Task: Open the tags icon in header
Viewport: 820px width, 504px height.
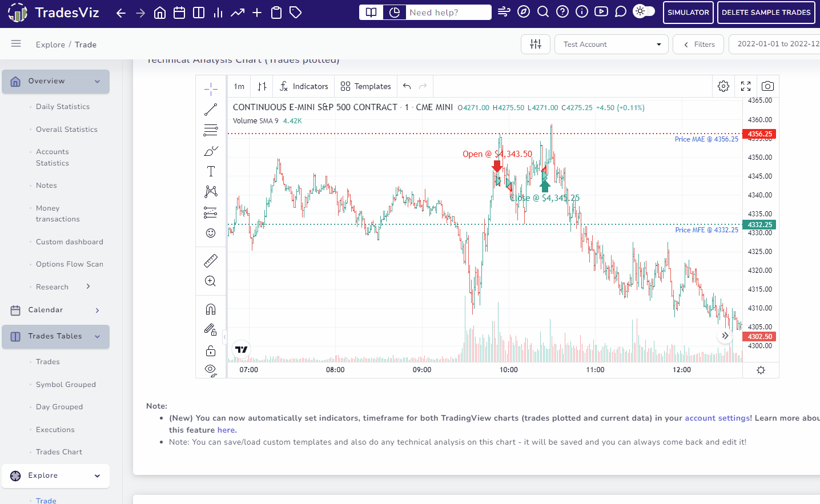Action: pyautogui.click(x=296, y=13)
